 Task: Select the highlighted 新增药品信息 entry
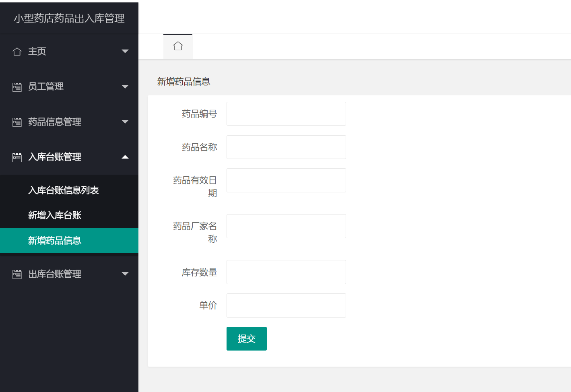point(69,241)
